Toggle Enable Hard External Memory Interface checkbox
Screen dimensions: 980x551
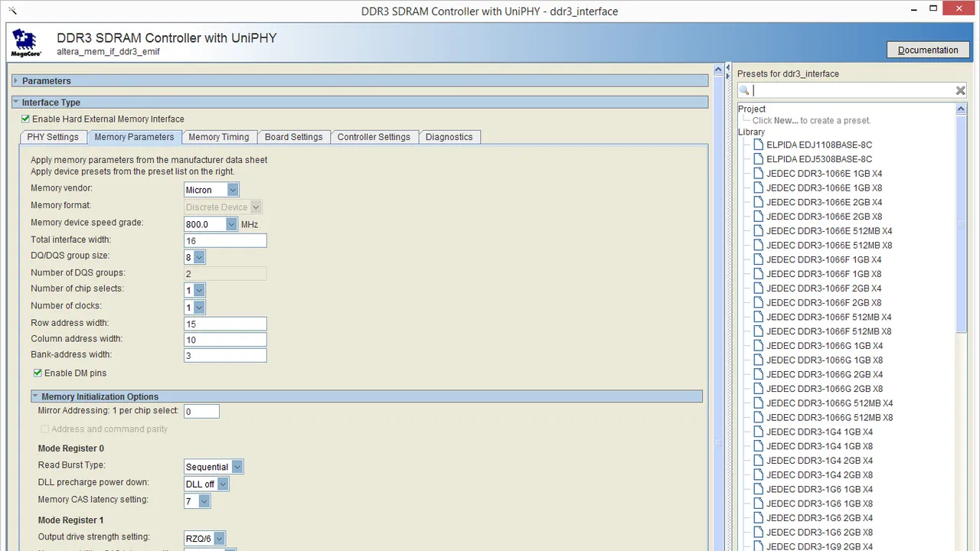pos(26,119)
